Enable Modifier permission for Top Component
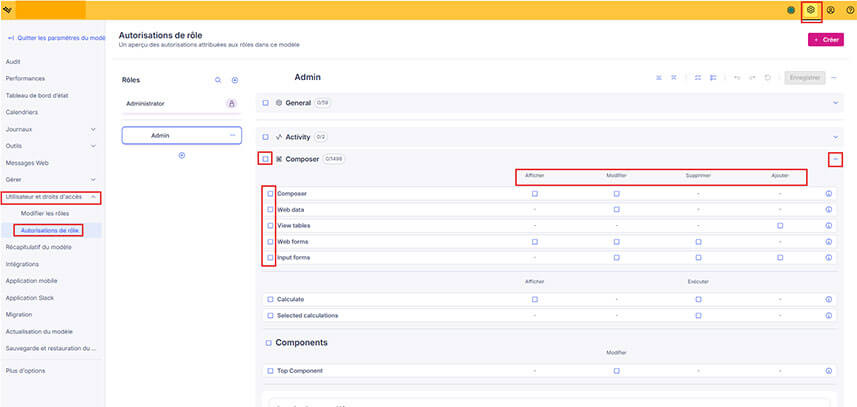Image resolution: width=857 pixels, height=407 pixels. tap(617, 371)
